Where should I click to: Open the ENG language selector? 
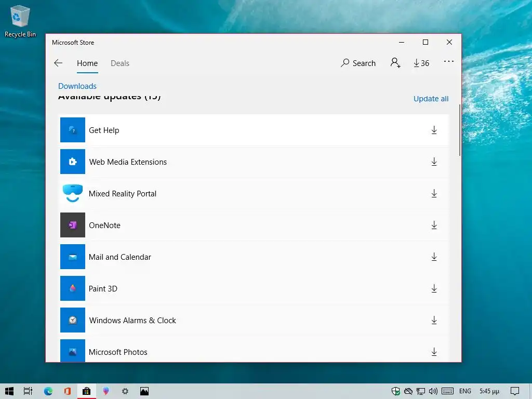coord(465,391)
